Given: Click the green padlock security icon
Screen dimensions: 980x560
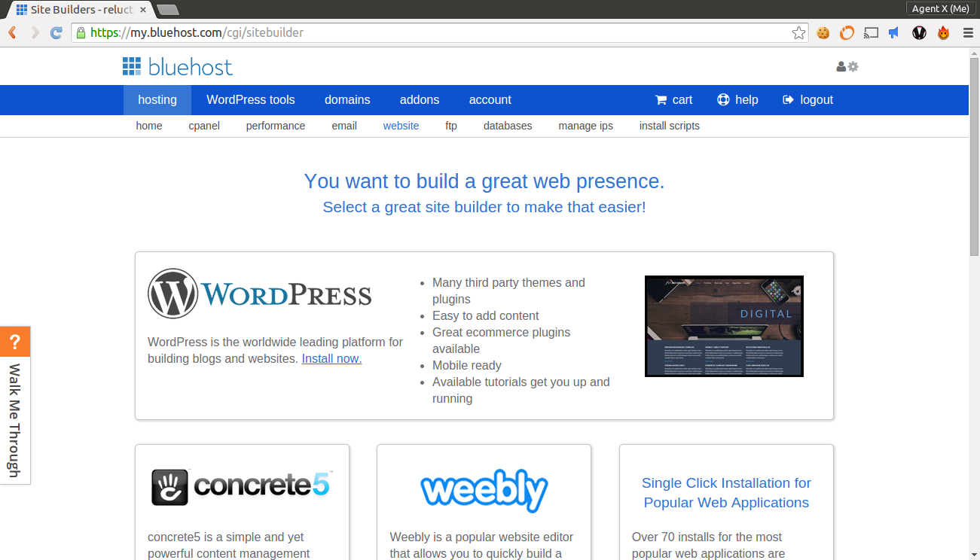Looking at the screenshot, I should [81, 32].
